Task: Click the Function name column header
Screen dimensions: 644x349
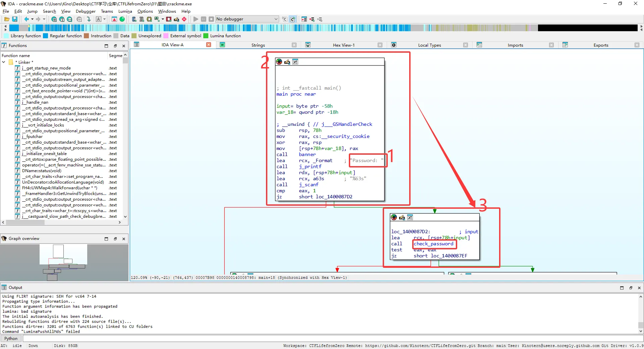Action: pos(54,55)
